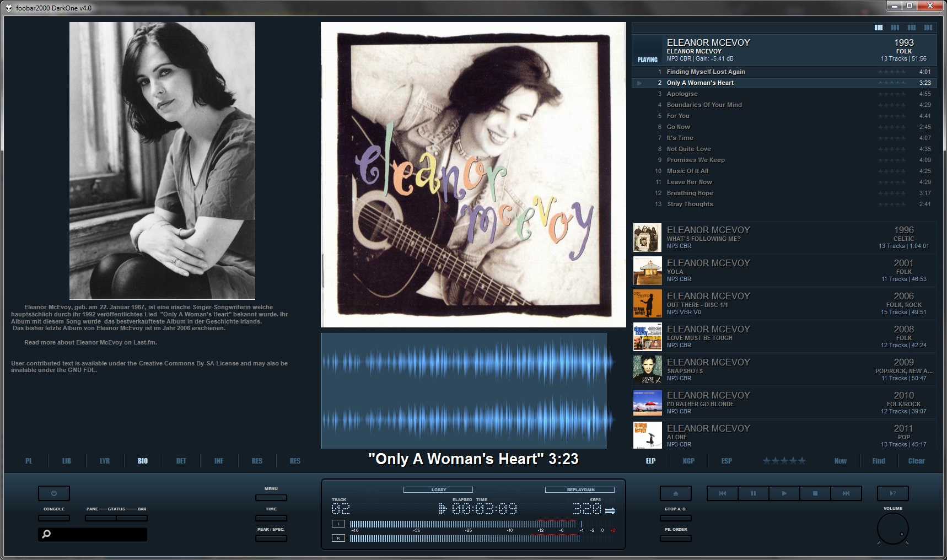Click the large Eleanor McEvoy album cover
947x560 pixels.
point(473,175)
